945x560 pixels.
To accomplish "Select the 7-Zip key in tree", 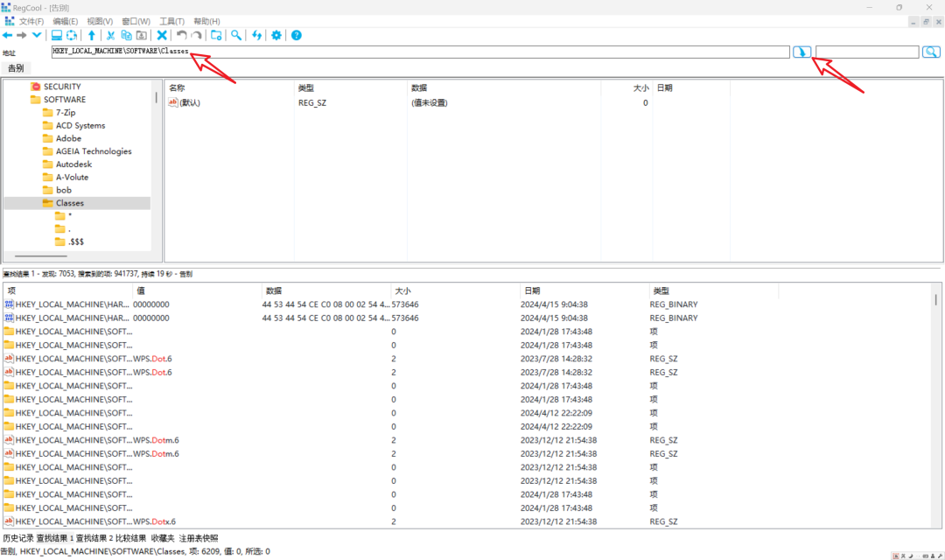I will [66, 113].
